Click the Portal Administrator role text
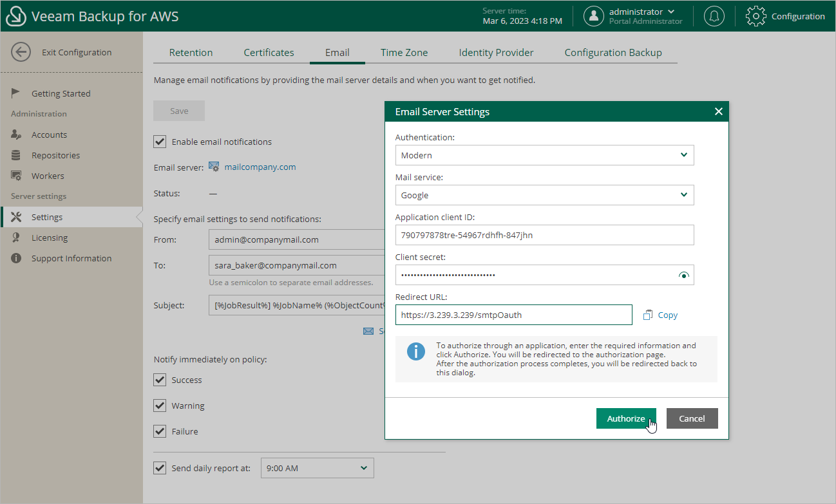The image size is (836, 504). click(x=646, y=21)
